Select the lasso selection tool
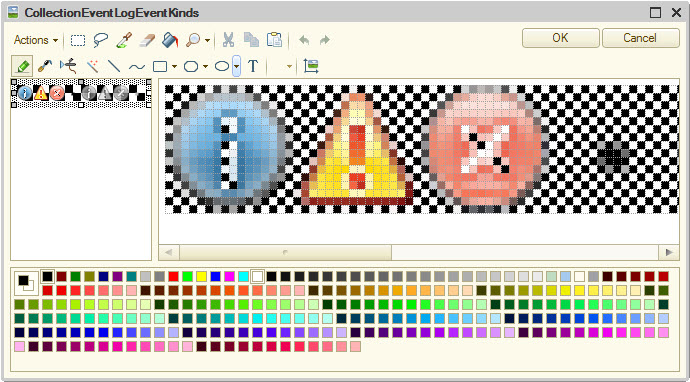The height and width of the screenshot is (382, 690). (x=101, y=40)
